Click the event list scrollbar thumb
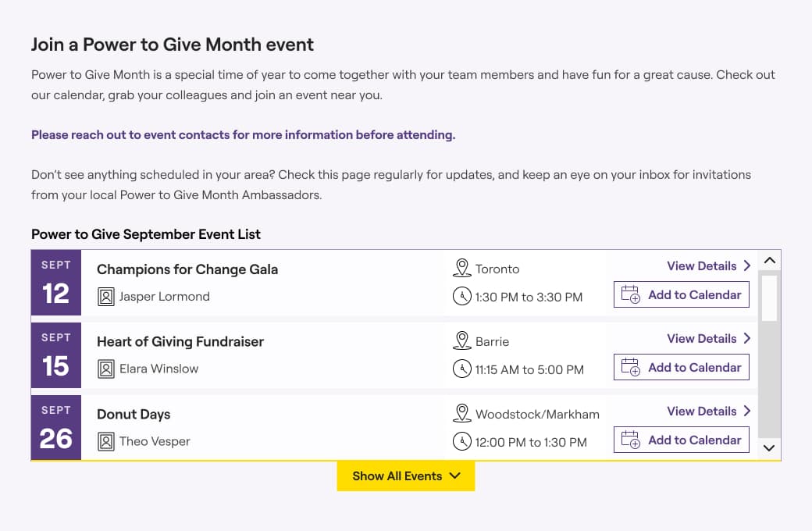This screenshot has height=531, width=812. pyautogui.click(x=770, y=298)
